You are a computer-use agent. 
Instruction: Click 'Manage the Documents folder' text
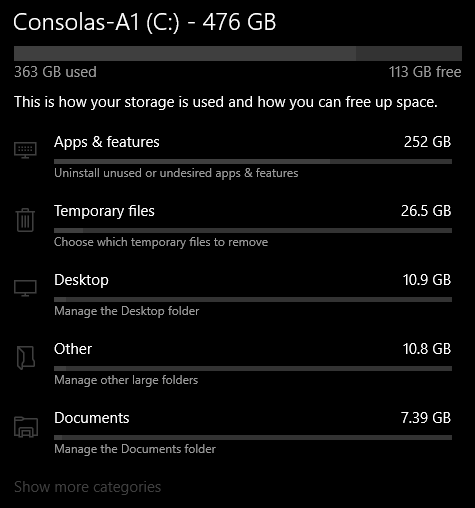135,449
